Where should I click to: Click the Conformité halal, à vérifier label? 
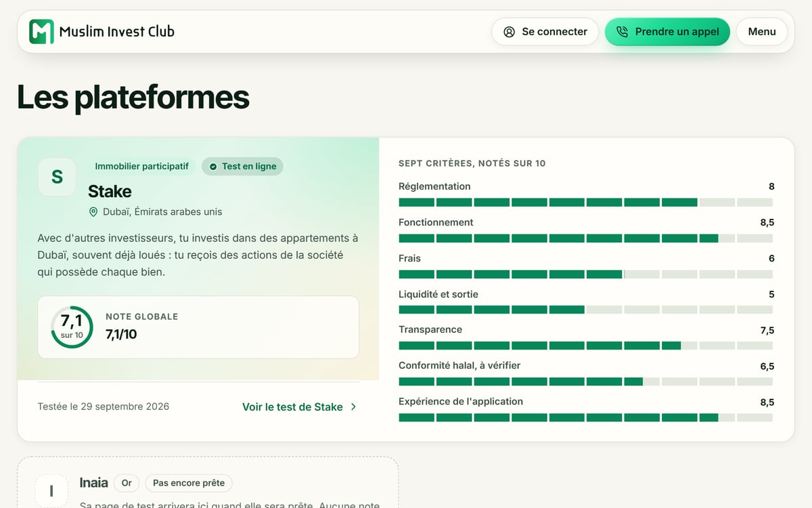point(459,365)
